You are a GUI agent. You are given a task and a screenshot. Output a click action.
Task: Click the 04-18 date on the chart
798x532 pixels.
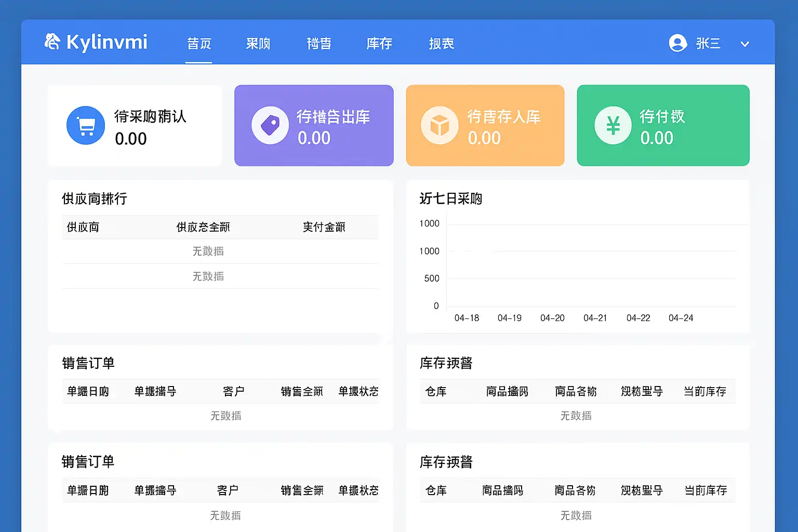(467, 318)
